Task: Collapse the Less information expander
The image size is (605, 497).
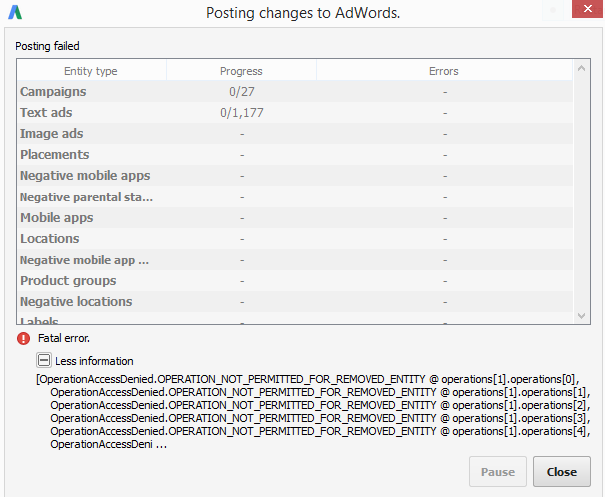Action: [44, 360]
